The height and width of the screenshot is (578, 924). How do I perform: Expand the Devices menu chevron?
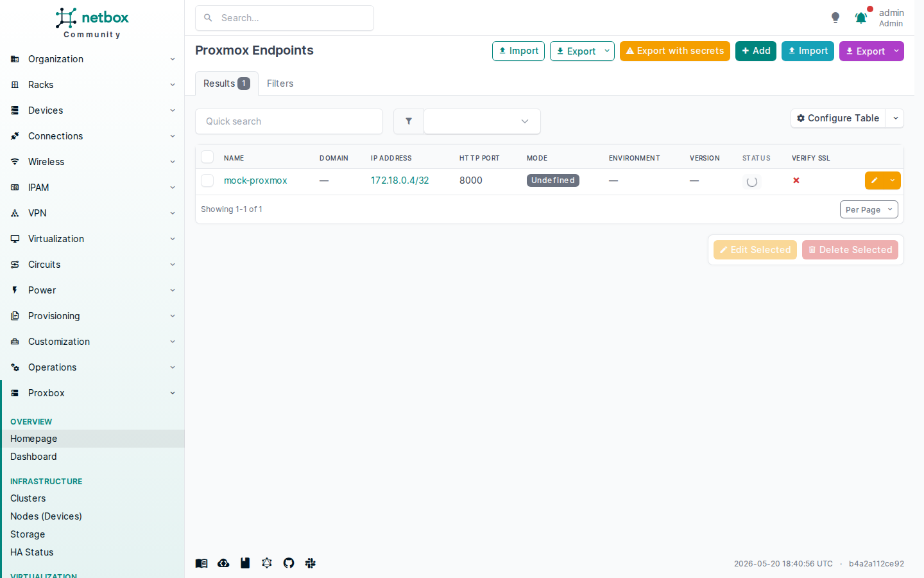[173, 110]
